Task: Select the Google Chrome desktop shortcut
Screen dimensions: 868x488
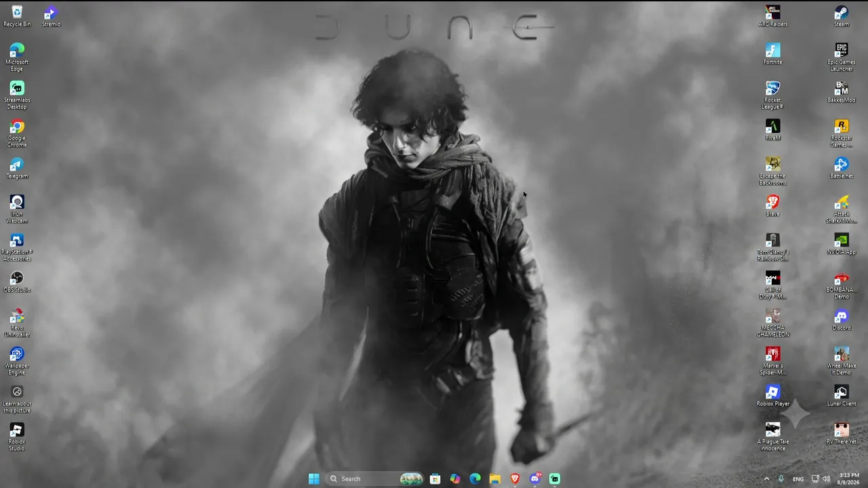Action: click(17, 134)
